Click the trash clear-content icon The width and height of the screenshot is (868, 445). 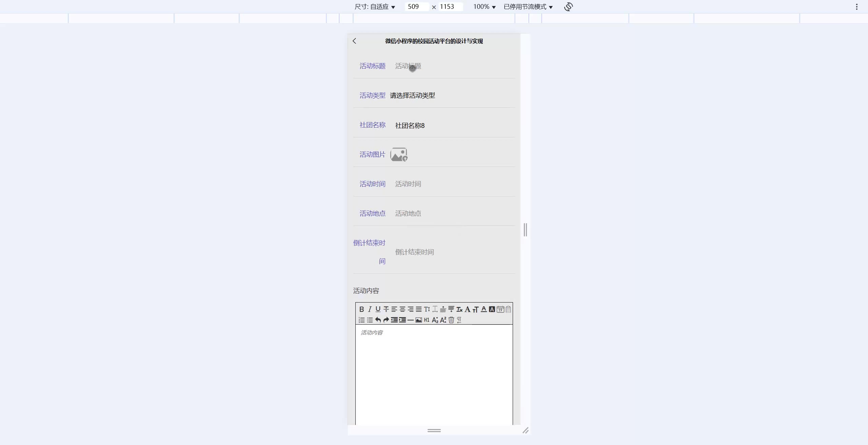click(x=451, y=320)
